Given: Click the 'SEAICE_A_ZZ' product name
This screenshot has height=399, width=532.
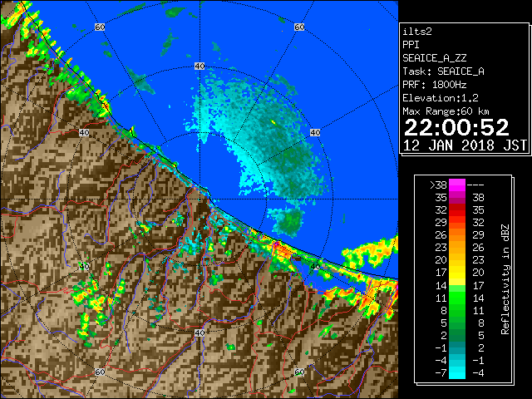Looking at the screenshot, I should 435,58.
